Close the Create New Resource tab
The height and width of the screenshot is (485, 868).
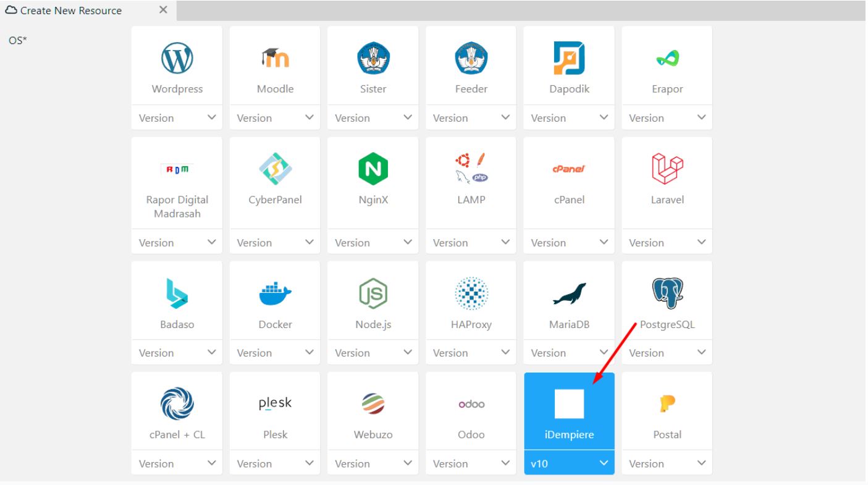[x=164, y=11]
